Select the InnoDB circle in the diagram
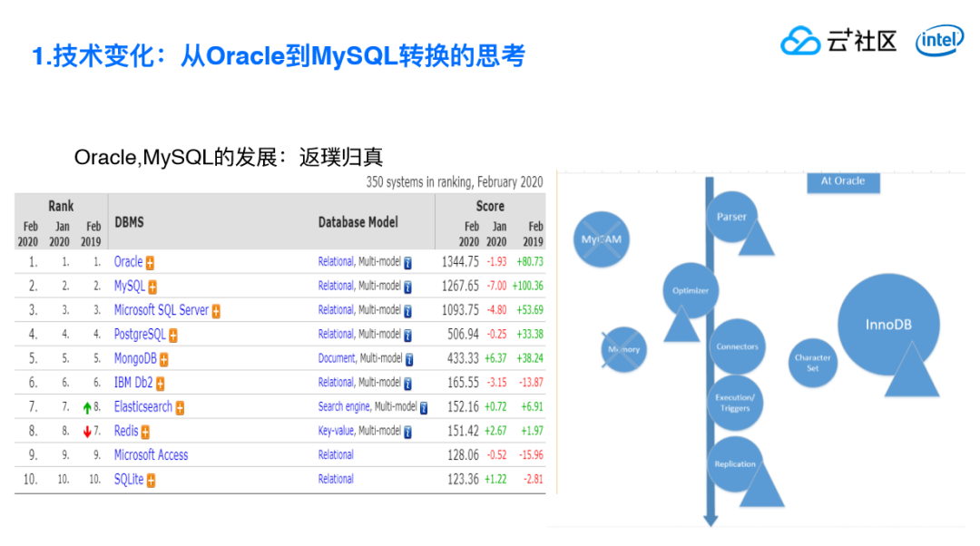Image resolution: width=980 pixels, height=546 pixels. point(888,324)
